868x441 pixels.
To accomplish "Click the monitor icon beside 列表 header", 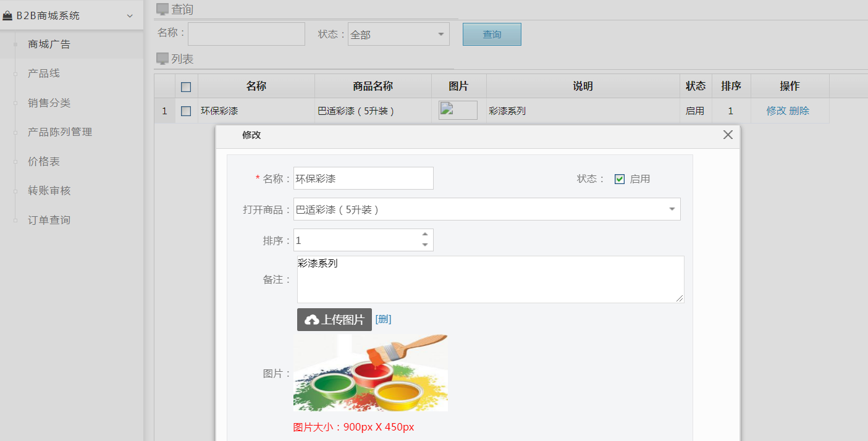I will (x=162, y=59).
